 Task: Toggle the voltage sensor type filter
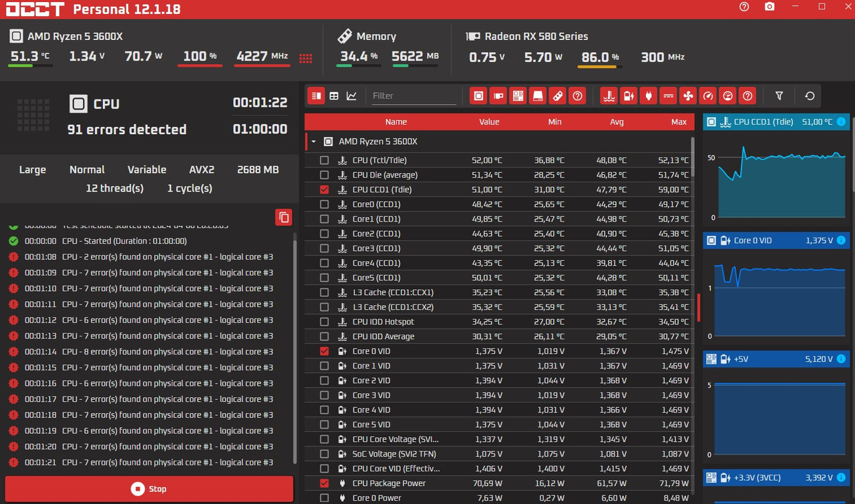(x=629, y=96)
